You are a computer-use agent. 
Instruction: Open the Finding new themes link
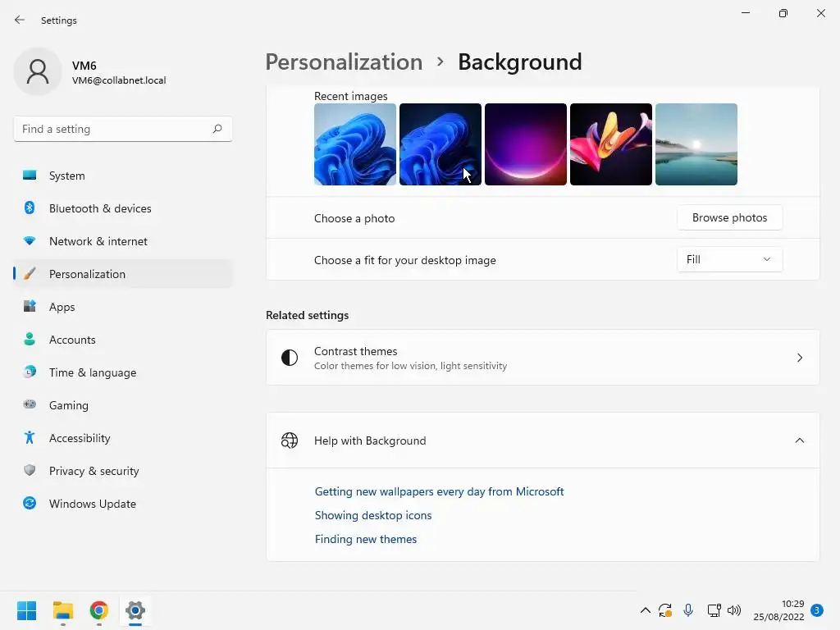tap(366, 539)
